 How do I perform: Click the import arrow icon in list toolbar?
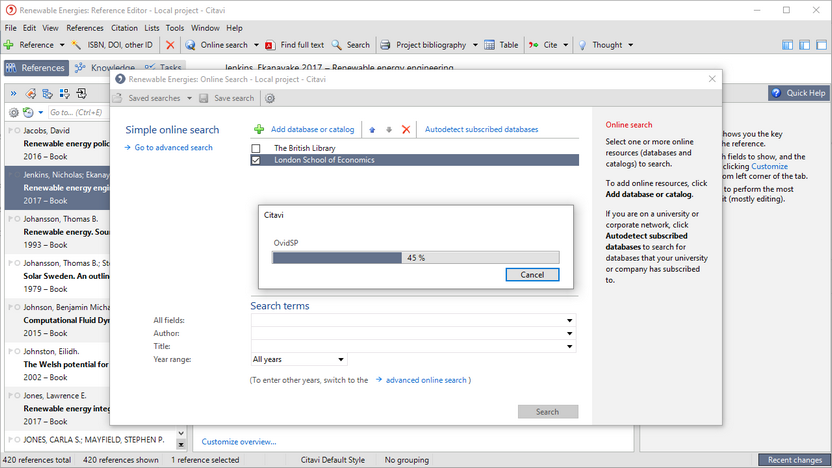(82, 94)
